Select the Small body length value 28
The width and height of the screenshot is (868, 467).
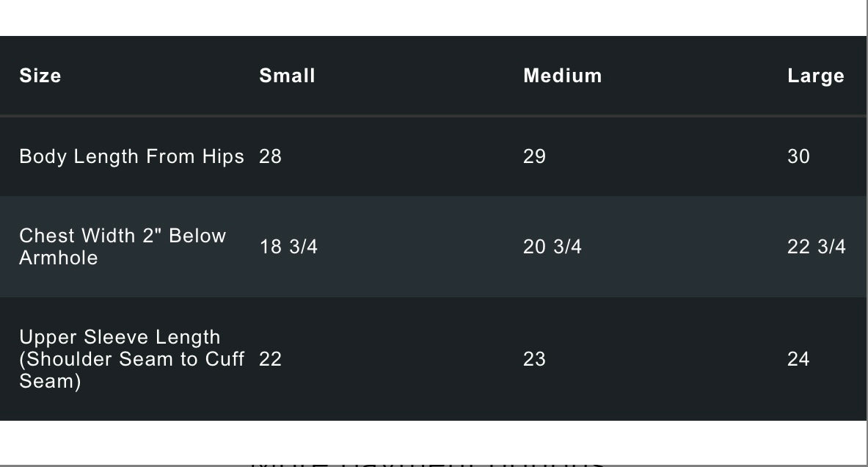click(x=270, y=156)
